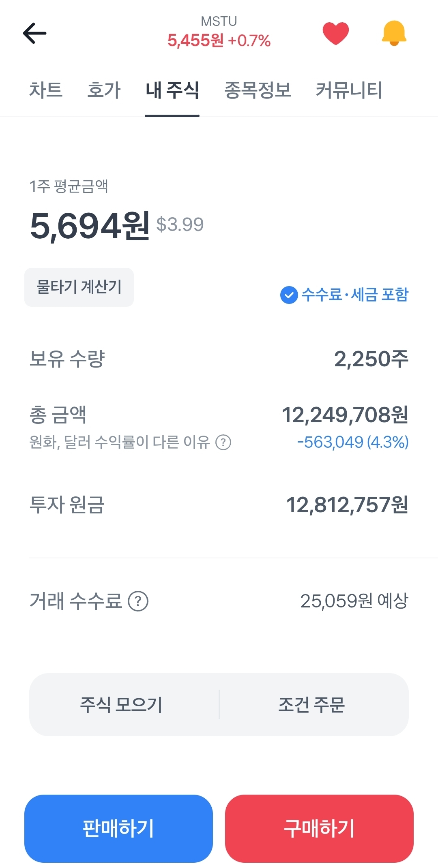Tap the MSTU price header

click(219, 32)
